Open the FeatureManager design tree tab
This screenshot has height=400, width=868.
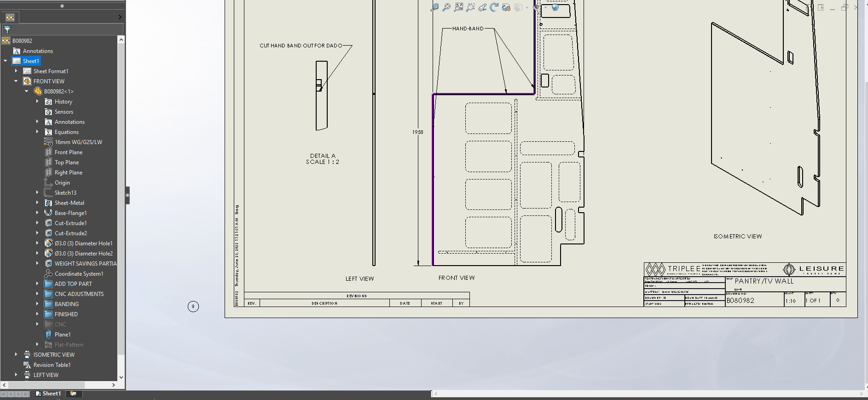[x=10, y=17]
